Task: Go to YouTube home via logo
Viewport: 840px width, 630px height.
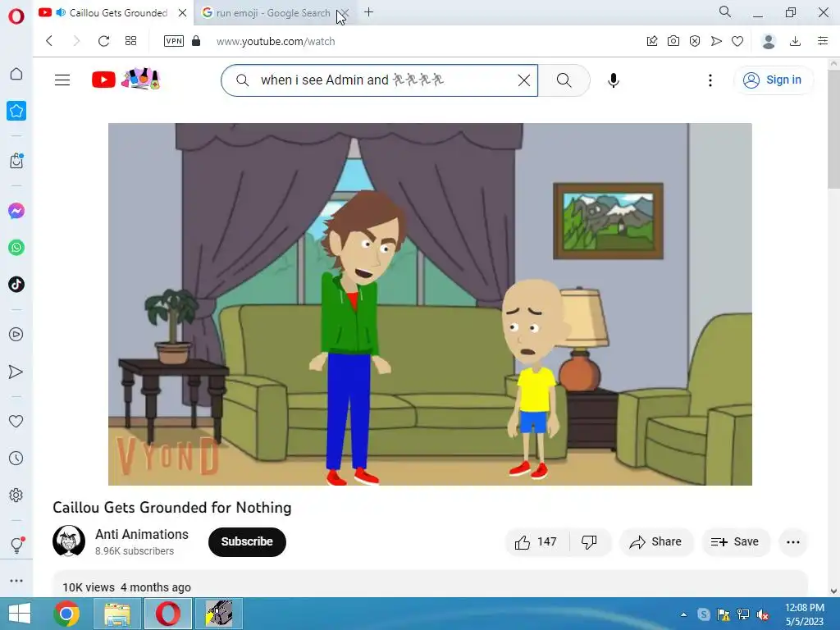Action: click(126, 80)
